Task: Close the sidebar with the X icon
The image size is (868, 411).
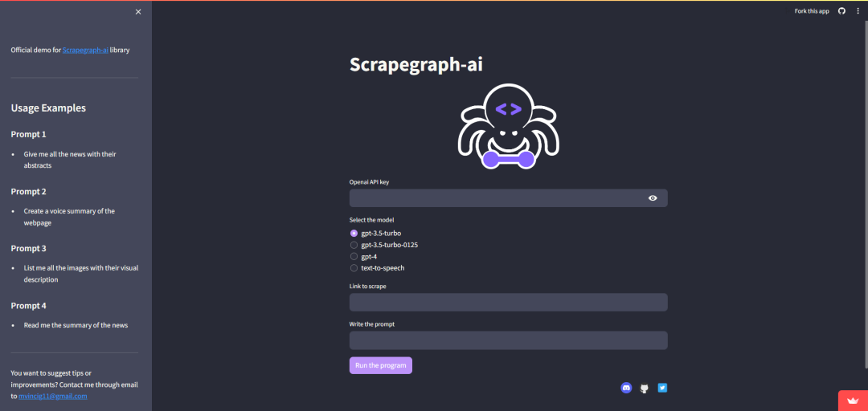Action: 138,12
